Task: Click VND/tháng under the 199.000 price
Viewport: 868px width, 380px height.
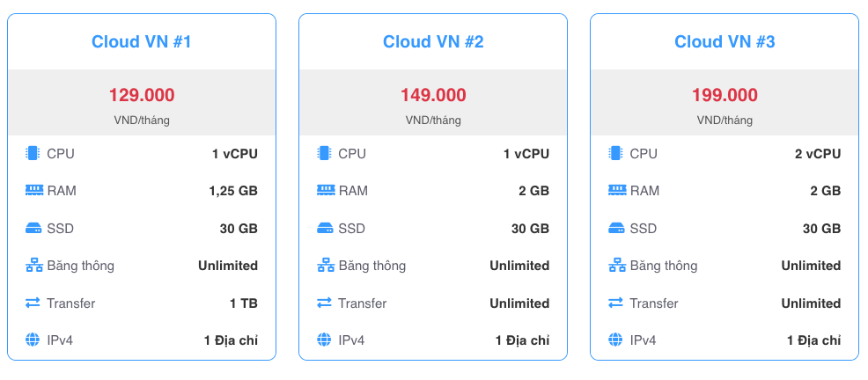Action: (x=725, y=120)
